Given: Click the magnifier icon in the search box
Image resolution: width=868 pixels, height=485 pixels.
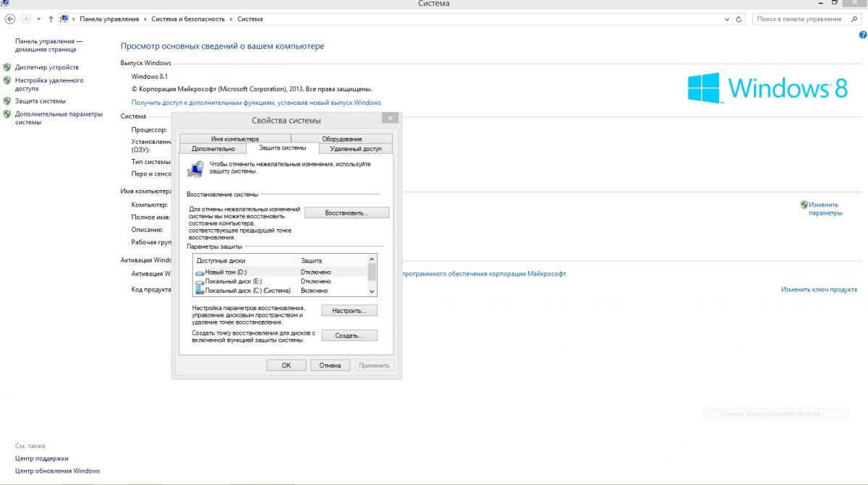Looking at the screenshot, I should pos(854,19).
